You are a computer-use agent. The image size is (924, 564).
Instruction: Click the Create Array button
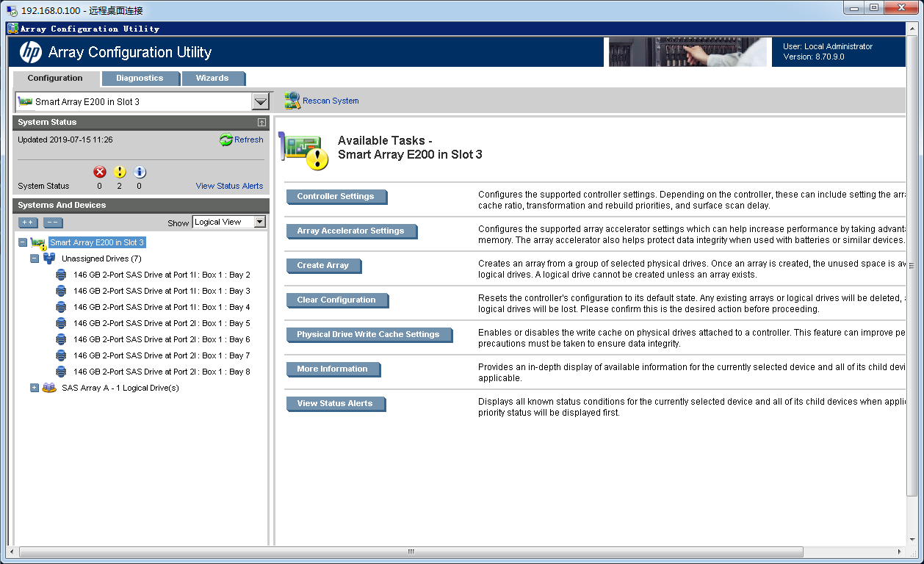point(324,266)
